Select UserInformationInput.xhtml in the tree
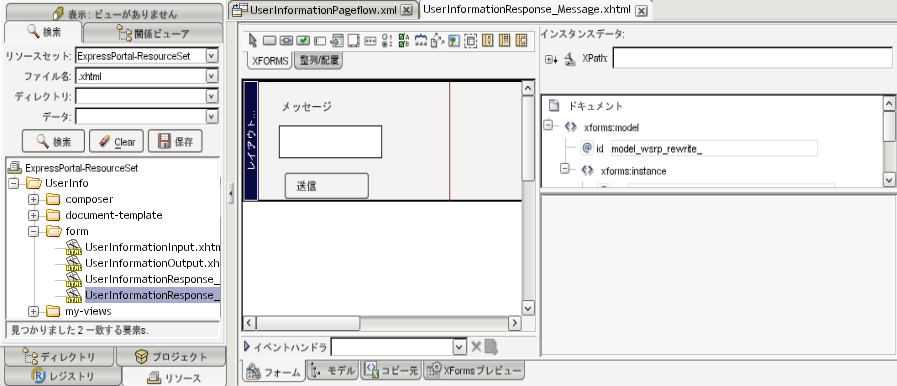Viewport: 897px width, 386px height. click(152, 247)
